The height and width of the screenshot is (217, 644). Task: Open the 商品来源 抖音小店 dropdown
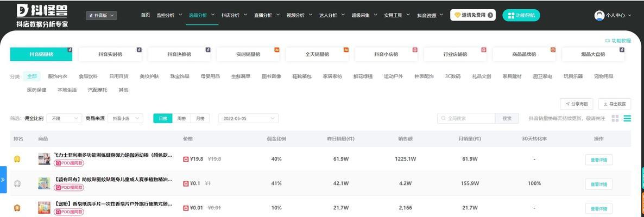pyautogui.click(x=125, y=118)
